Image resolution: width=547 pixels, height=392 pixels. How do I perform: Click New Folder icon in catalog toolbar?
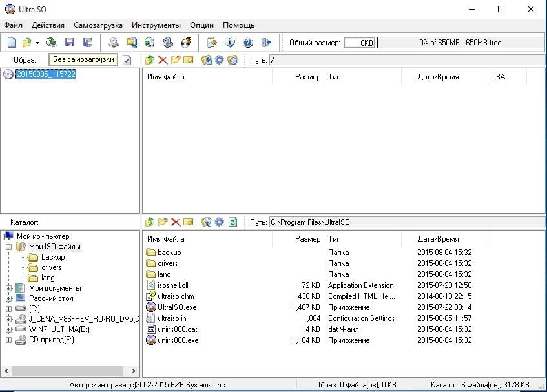click(x=163, y=222)
